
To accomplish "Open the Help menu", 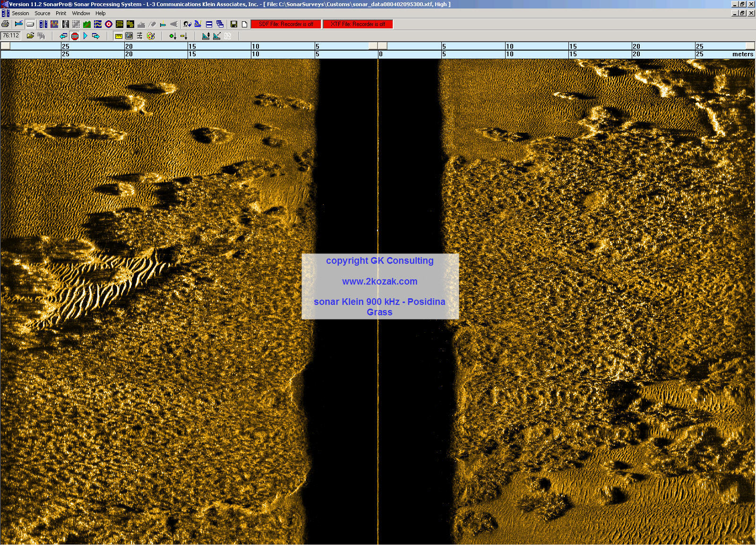I will point(101,13).
